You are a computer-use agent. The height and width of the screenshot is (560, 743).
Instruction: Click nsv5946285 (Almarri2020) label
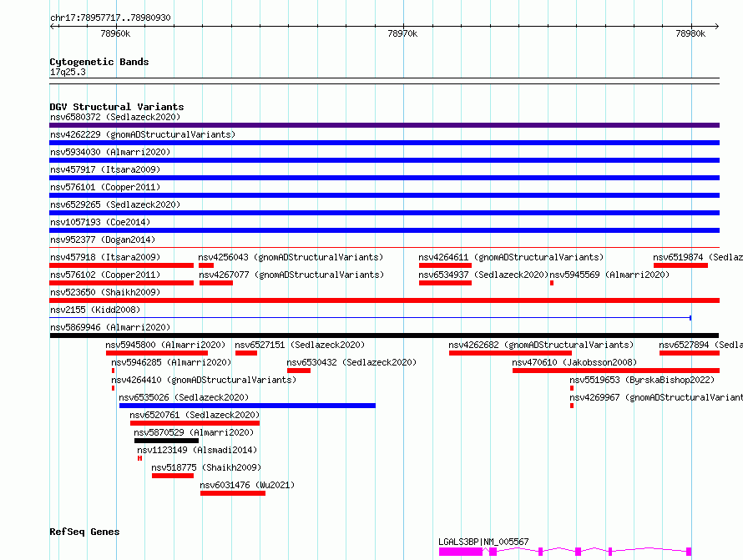click(171, 362)
